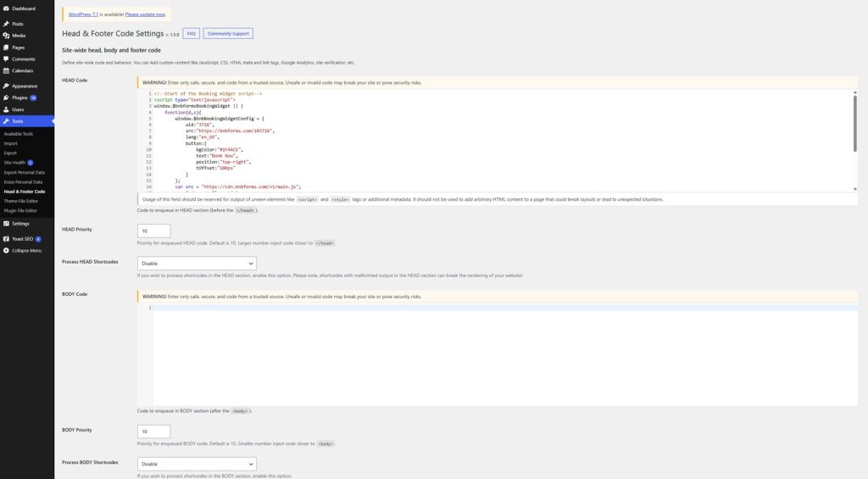Open the Export submenu item

[x=10, y=153]
